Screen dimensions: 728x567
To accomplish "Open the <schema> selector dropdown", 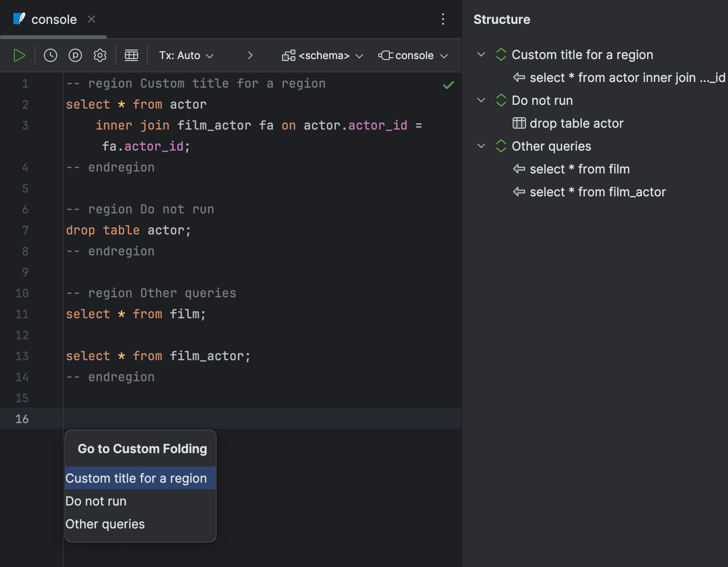I will 323,55.
